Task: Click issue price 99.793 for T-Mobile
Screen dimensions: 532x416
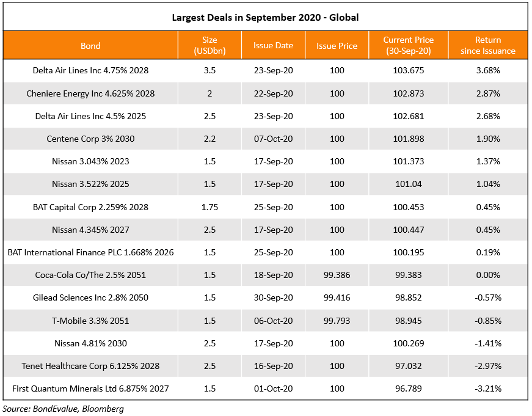Action: [x=337, y=321]
